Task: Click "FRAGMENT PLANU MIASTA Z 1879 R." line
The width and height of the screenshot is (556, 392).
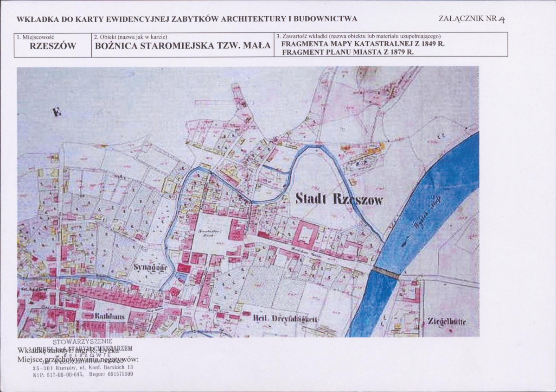Action: click(347, 52)
